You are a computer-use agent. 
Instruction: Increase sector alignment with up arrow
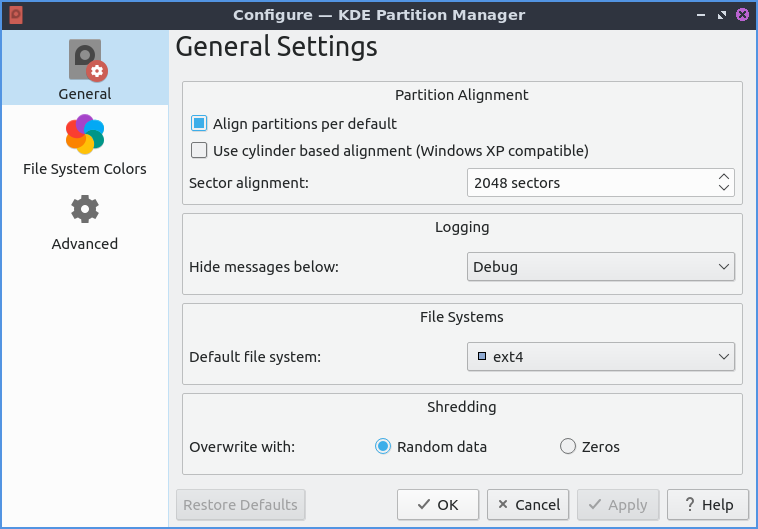(x=724, y=177)
